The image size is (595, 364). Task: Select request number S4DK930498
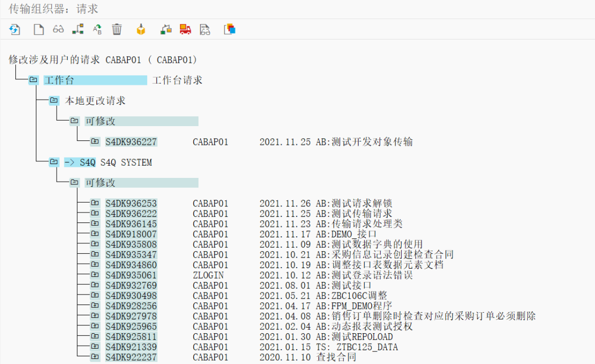coord(131,295)
